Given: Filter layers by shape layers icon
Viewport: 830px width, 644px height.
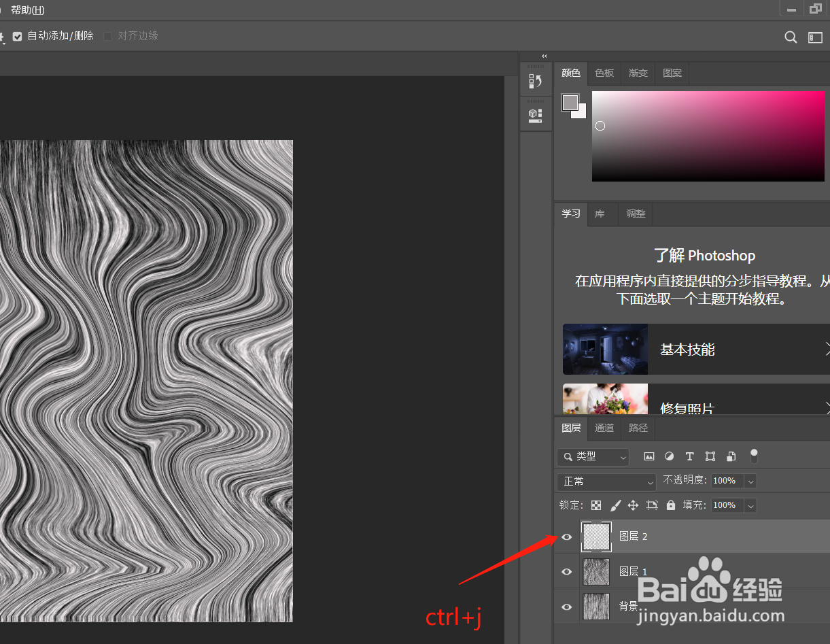Looking at the screenshot, I should (710, 457).
